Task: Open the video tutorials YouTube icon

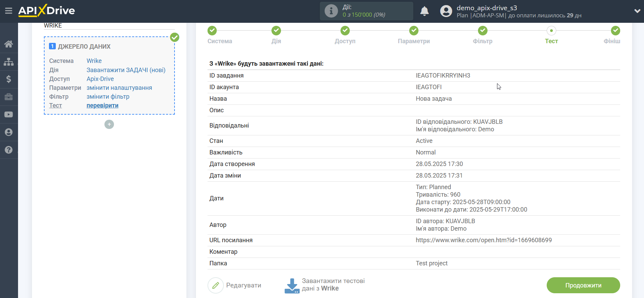Action: tap(9, 115)
